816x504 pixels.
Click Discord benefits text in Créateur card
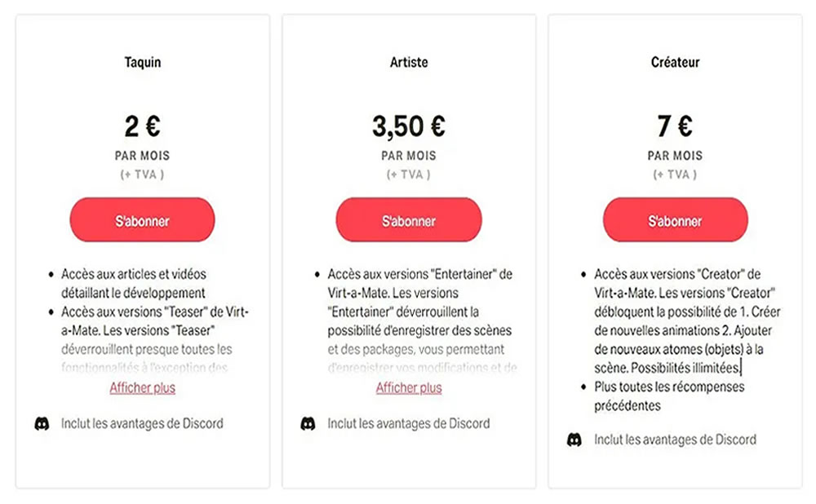point(675,440)
